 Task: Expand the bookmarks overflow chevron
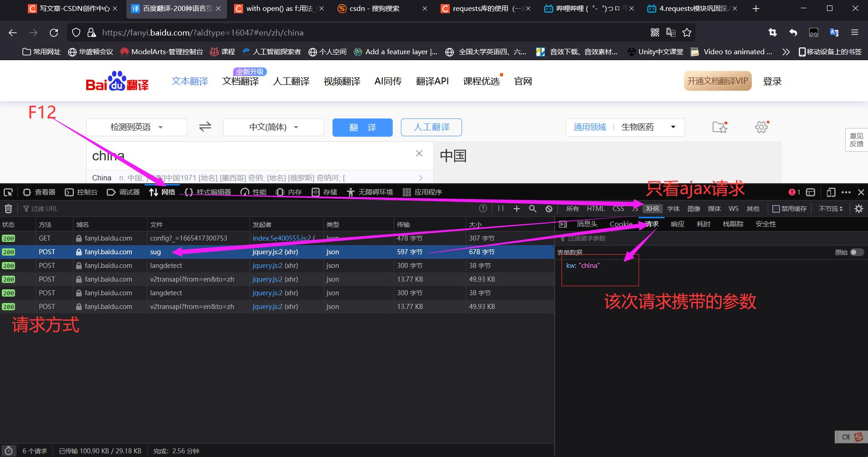click(x=786, y=52)
